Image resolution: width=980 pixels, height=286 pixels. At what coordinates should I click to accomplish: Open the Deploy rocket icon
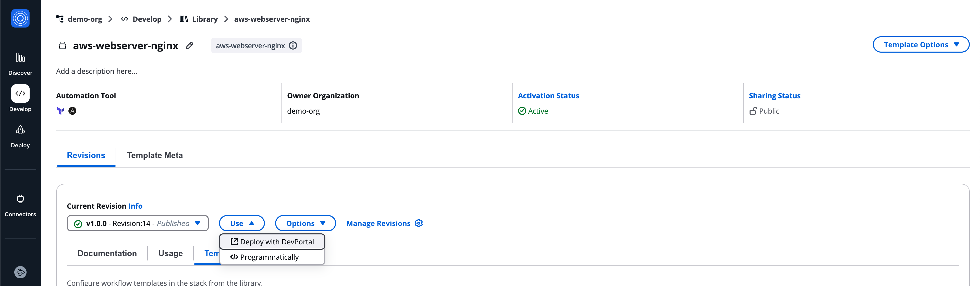pyautogui.click(x=20, y=131)
